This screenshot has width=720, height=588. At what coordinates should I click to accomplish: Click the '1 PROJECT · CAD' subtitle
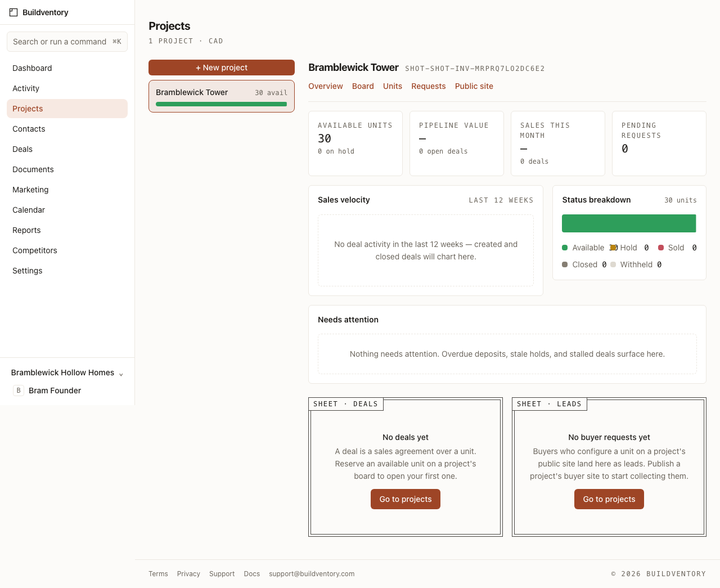[186, 41]
